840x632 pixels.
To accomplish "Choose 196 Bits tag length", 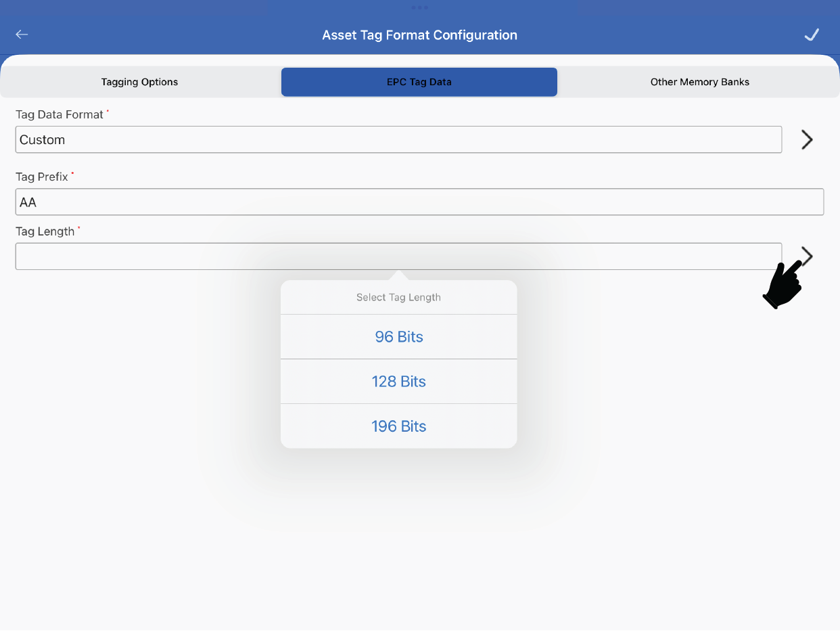I will 399,426.
